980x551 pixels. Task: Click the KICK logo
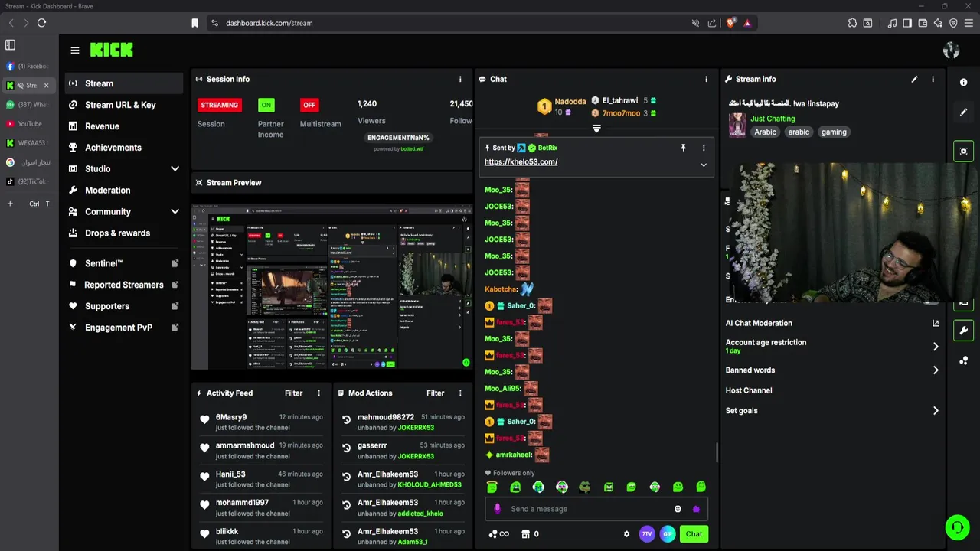tap(112, 50)
